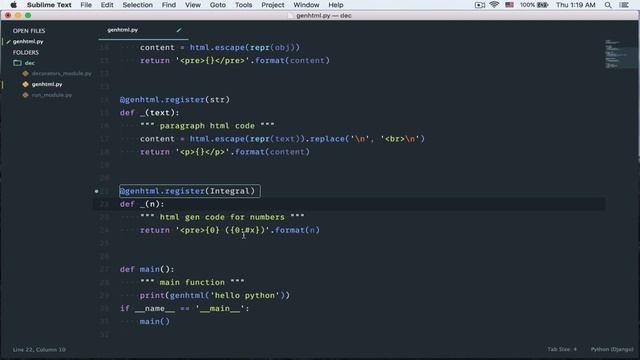Click the file icon of decorators_module.py
Screen dimensions: 640x360
tap(25, 73)
